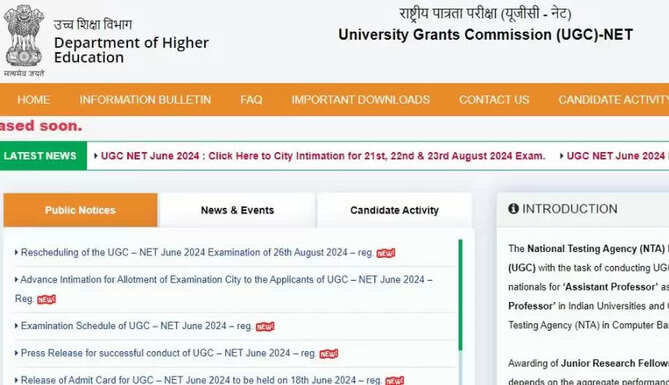Click new badge on Press Release notice
Viewport: 669px width, 385px height.
click(329, 354)
